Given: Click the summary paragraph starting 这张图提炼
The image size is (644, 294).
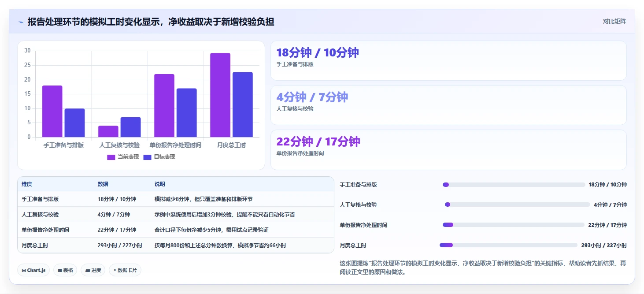Looking at the screenshot, I should 483,268.
